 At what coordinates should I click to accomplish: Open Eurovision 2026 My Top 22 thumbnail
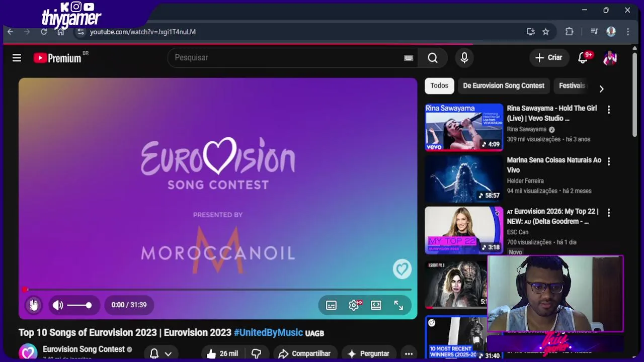coord(464,230)
